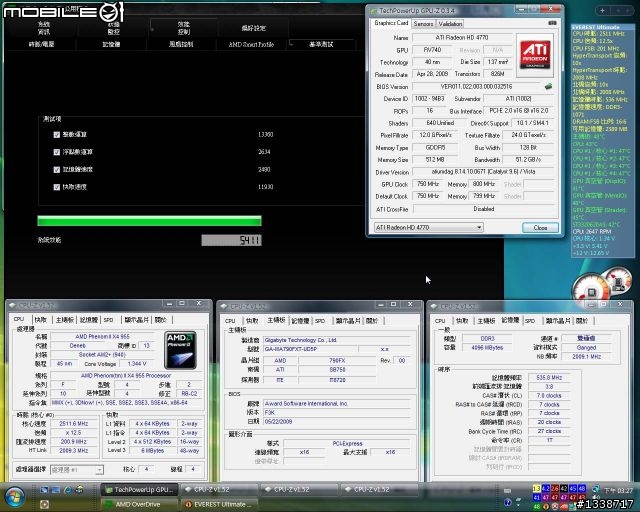Click the quick launch icon below Show Desktop
This screenshot has height=512, width=640.
coord(44,504)
